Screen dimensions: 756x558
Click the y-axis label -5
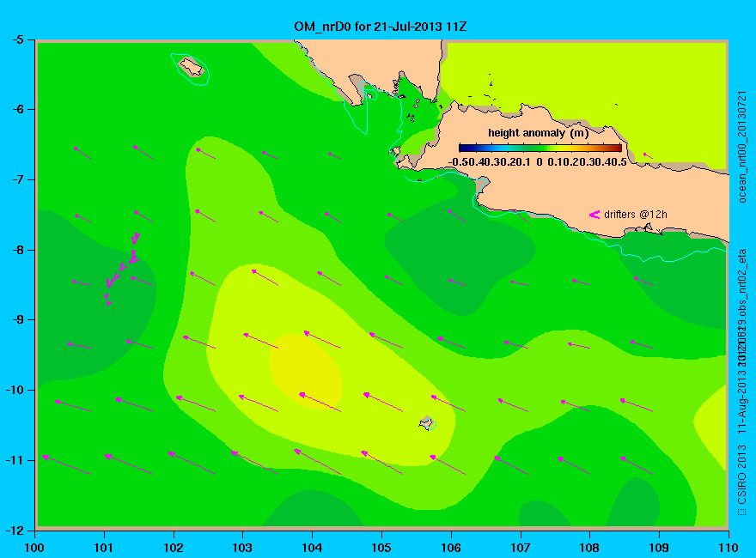[17, 39]
